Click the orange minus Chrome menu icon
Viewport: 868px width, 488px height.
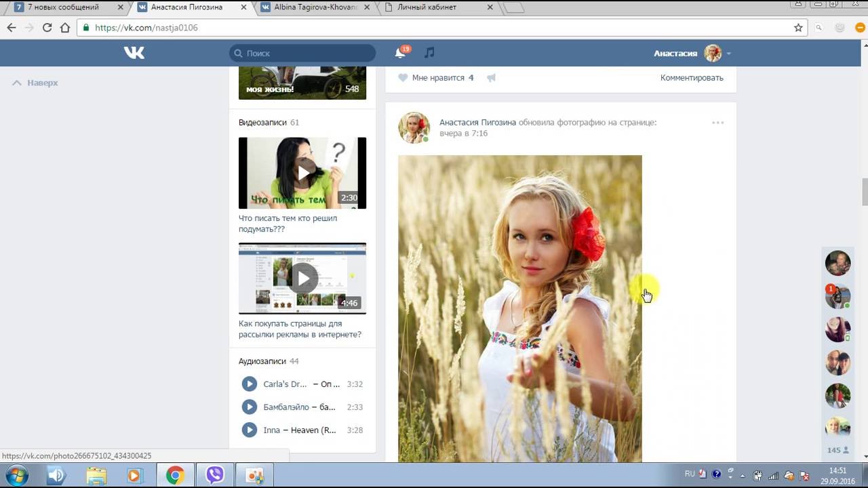coord(859,28)
